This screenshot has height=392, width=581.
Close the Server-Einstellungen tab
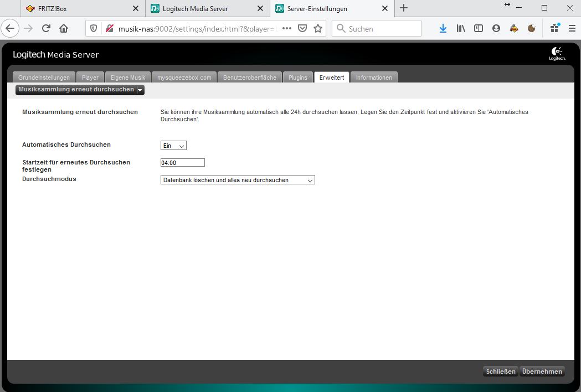click(384, 8)
